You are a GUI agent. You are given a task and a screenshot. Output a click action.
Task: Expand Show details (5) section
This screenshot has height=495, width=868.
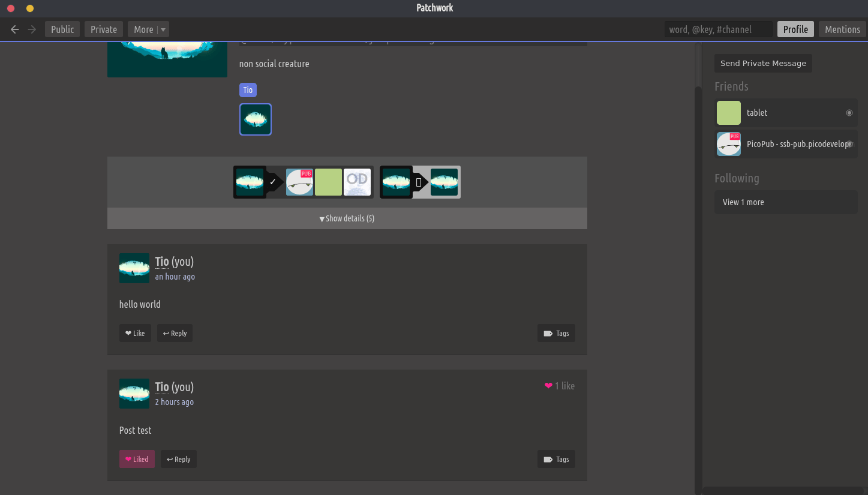point(347,218)
